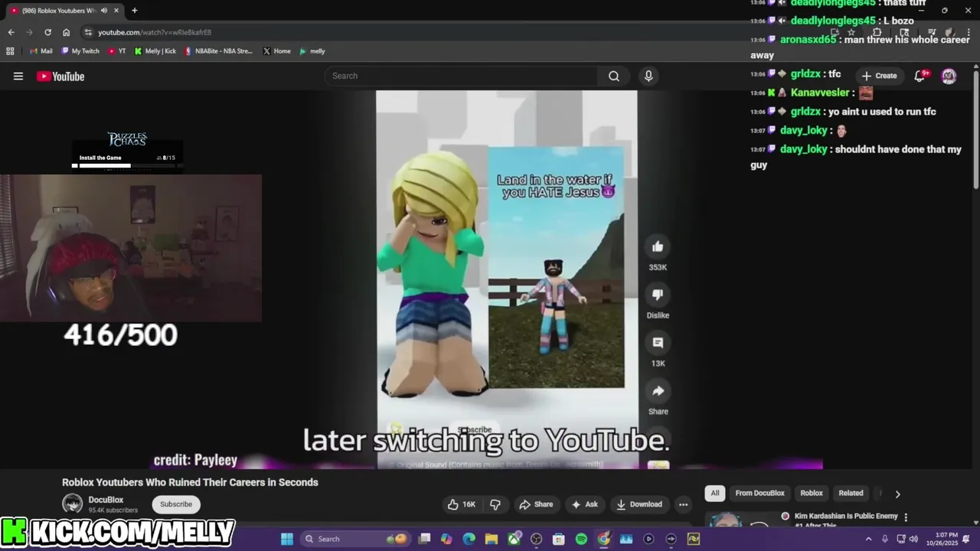Click the YouTube search magnifier button
The width and height of the screenshot is (980, 551).
click(614, 76)
